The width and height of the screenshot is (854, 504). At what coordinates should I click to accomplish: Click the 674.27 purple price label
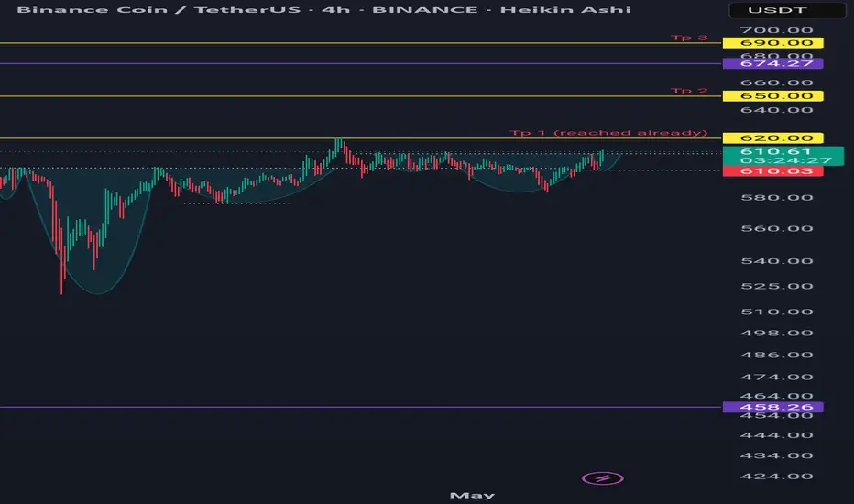pos(772,64)
